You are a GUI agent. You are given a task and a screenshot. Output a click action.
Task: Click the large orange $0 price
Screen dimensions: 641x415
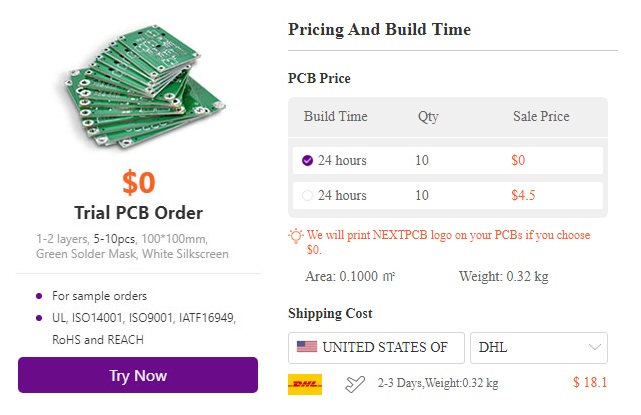pos(138,182)
